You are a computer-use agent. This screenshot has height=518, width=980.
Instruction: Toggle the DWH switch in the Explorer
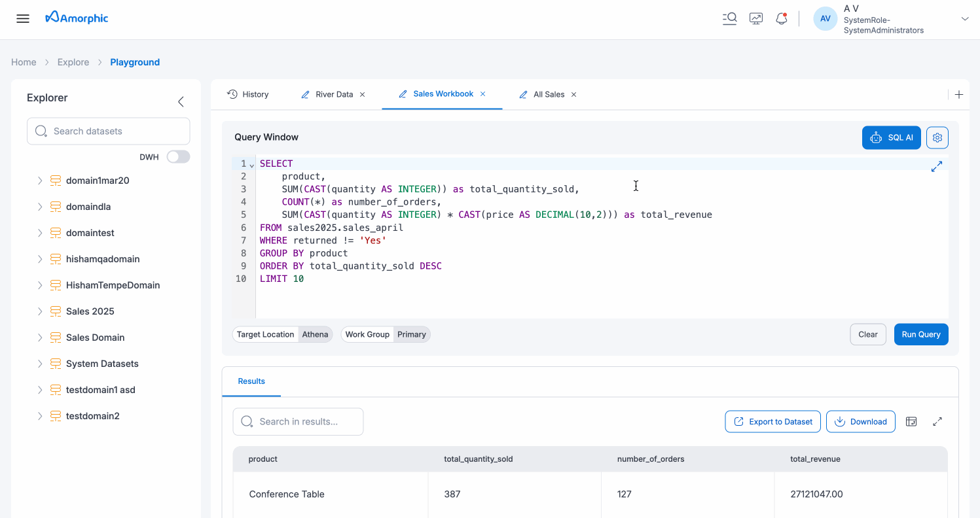click(x=178, y=156)
